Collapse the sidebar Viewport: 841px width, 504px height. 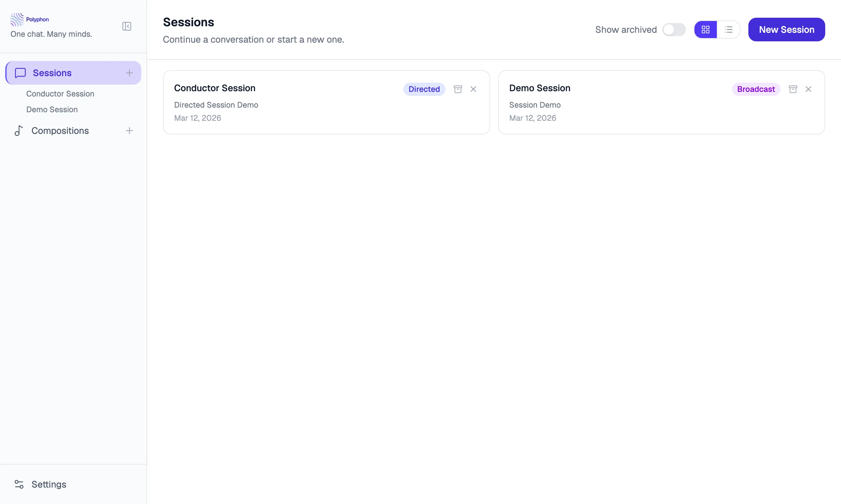pos(126,26)
